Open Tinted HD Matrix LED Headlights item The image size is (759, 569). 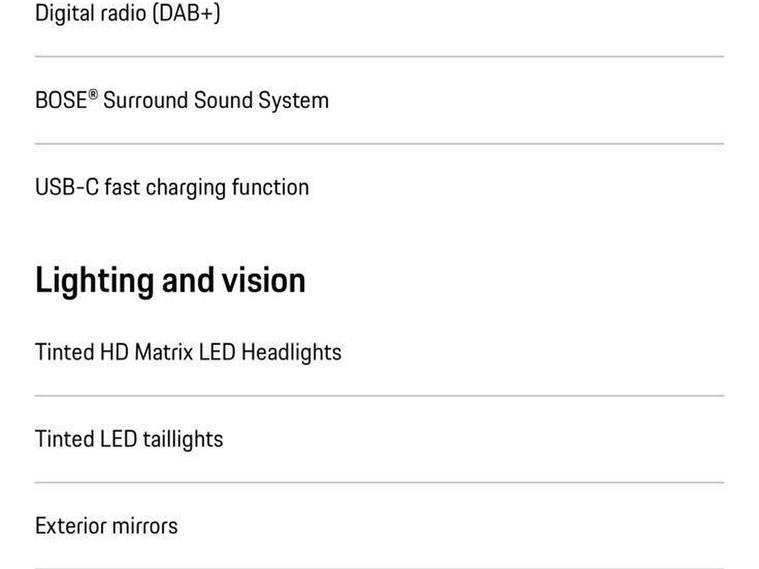380,352
